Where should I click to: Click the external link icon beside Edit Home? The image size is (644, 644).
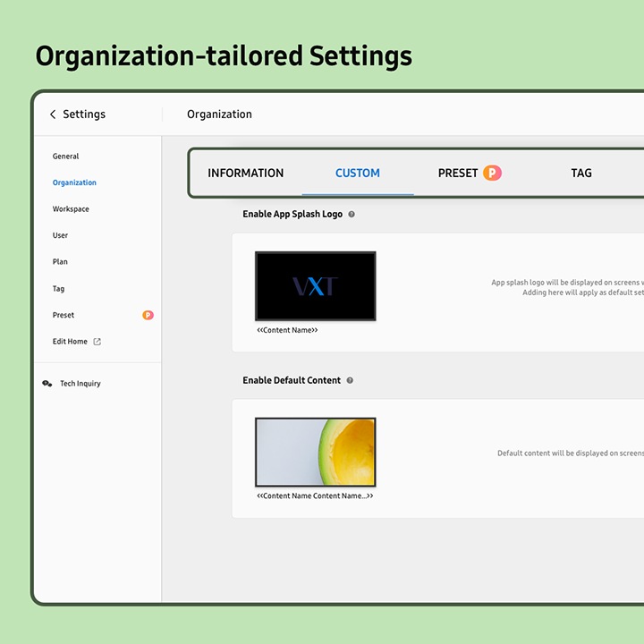(97, 342)
